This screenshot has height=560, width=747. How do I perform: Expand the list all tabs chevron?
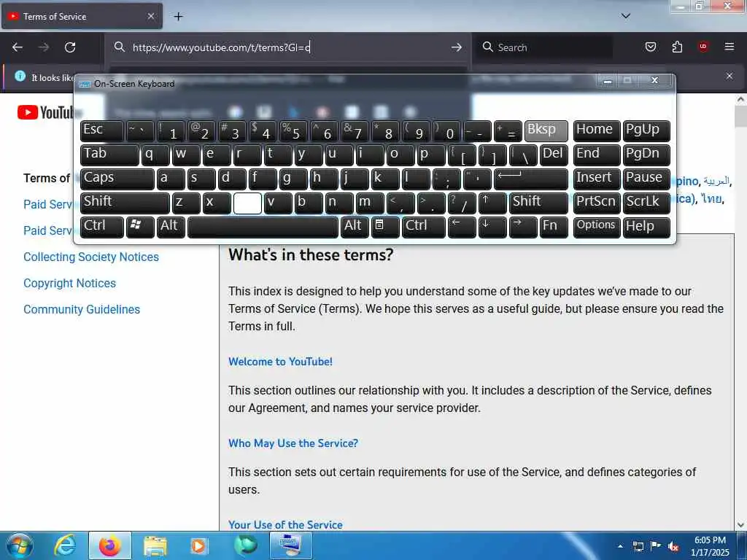pyautogui.click(x=626, y=16)
